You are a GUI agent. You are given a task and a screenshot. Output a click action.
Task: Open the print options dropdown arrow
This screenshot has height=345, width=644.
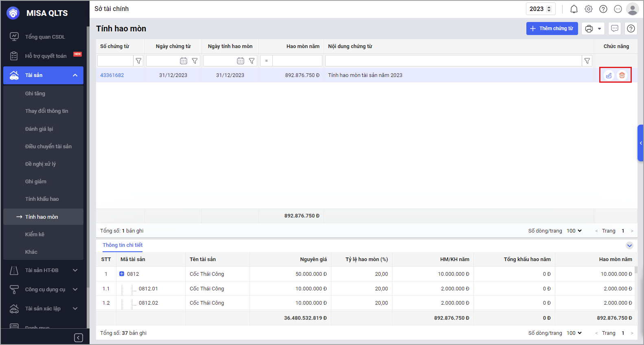pos(599,29)
